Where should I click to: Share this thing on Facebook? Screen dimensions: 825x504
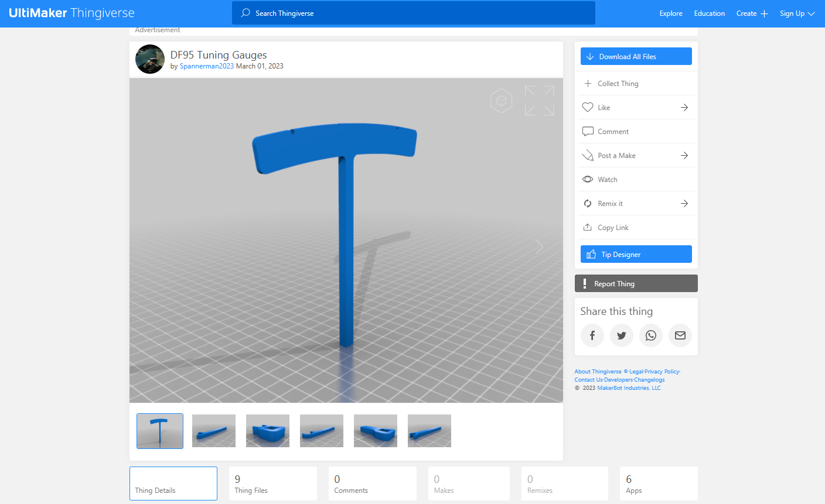pos(592,335)
